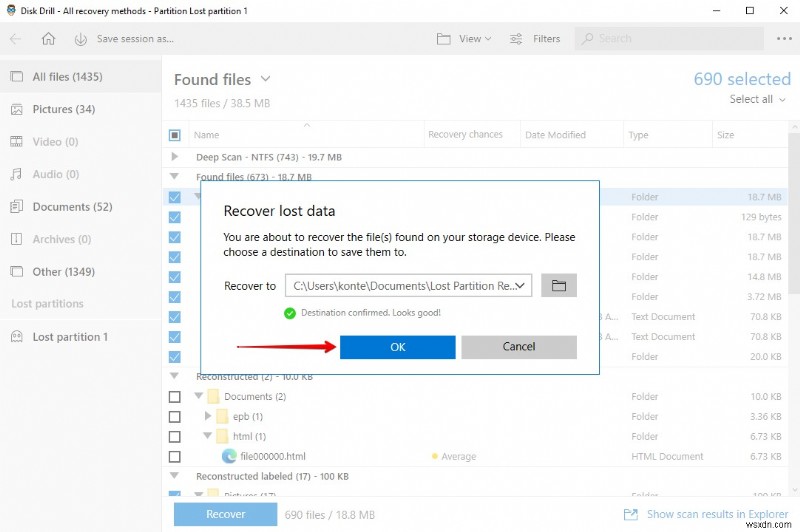Click the Home icon in toolbar

48,39
